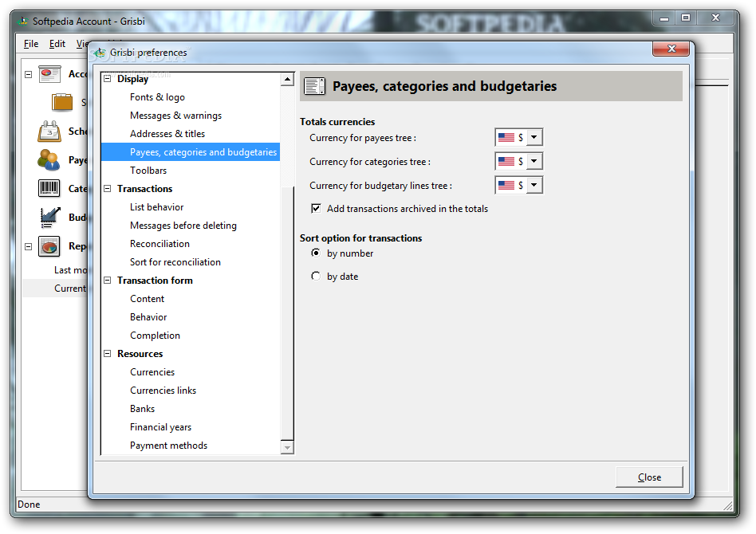The image size is (756, 534).
Task: Select Currencies links preferences page
Action: click(163, 390)
